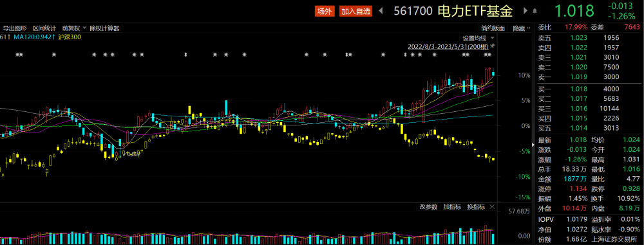This screenshot has width=644, height=245.
Task: Click the latest price 1.018 in header
Action: click(x=574, y=11)
